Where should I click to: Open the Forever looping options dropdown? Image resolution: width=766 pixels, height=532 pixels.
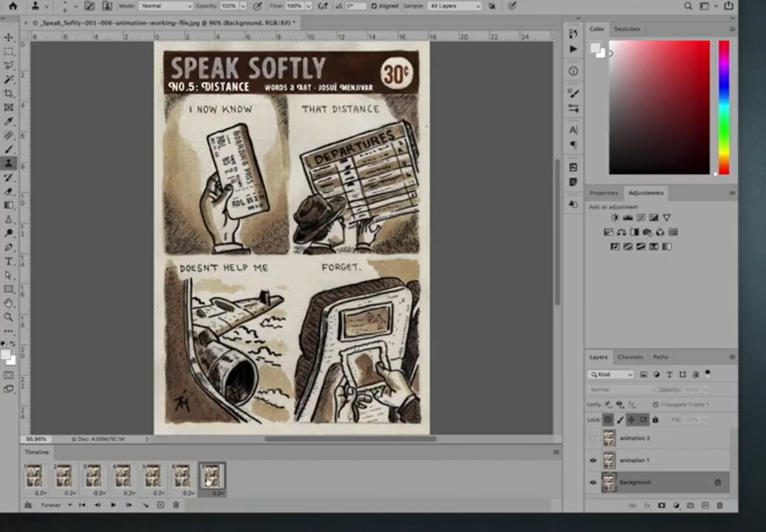tap(56, 505)
